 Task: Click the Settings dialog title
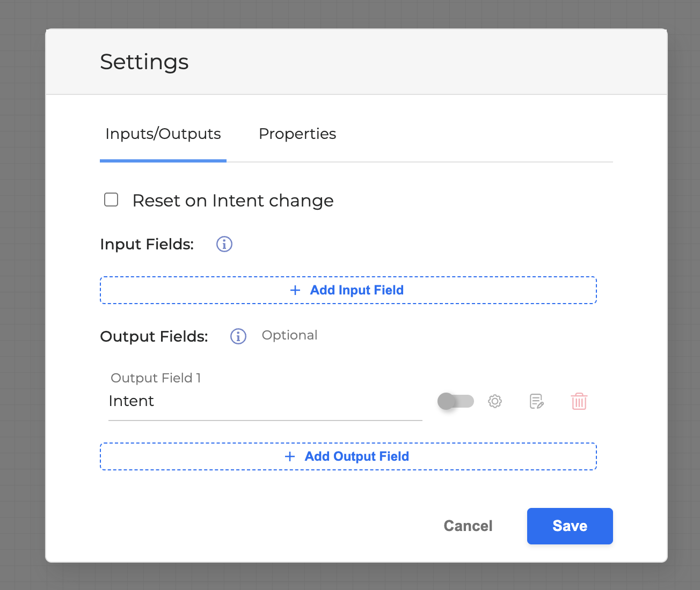144,62
